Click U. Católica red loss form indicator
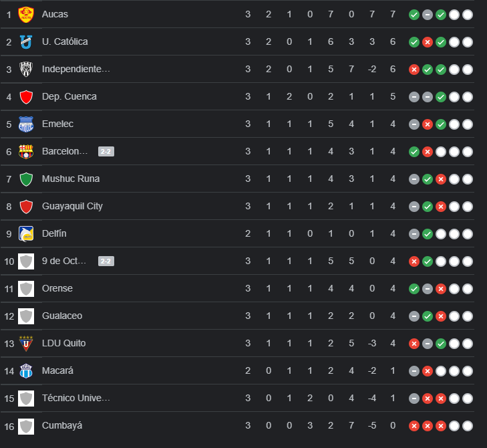This screenshot has width=487, height=448. [x=428, y=41]
